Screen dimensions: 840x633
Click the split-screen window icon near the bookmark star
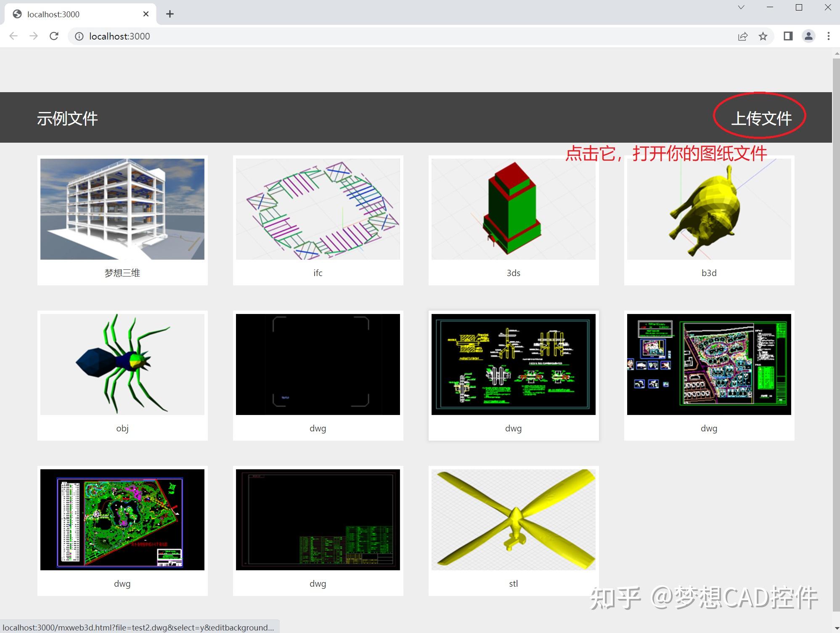pyautogui.click(x=787, y=36)
